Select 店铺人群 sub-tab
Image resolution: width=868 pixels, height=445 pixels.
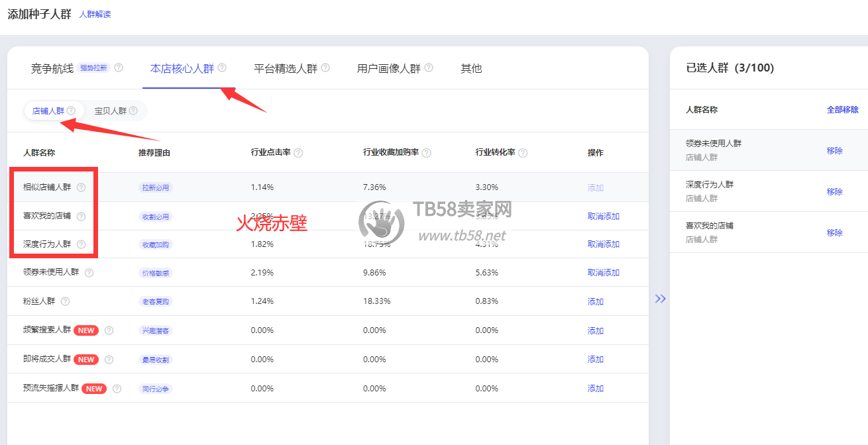48,111
